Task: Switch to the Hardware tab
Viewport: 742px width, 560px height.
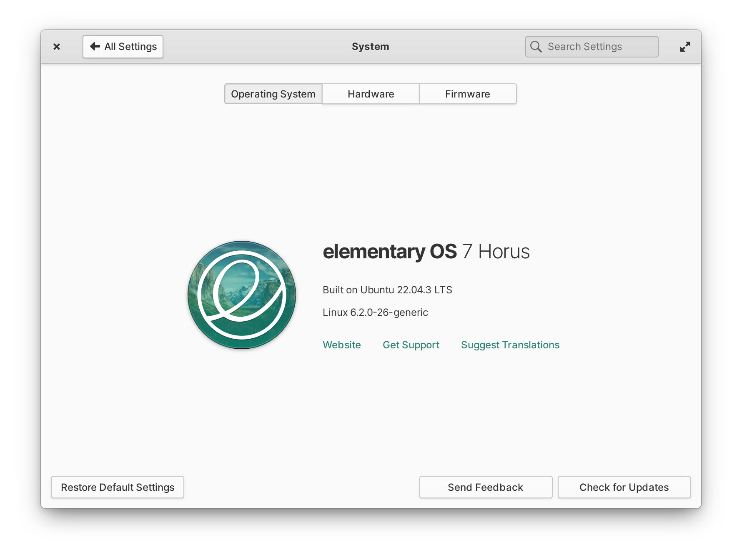Action: click(x=370, y=94)
